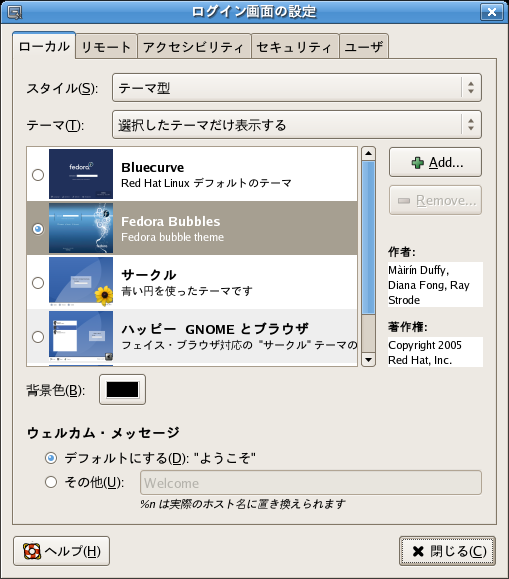The height and width of the screenshot is (579, 509).
Task: Open the セキュリティ tab
Action: click(x=295, y=47)
